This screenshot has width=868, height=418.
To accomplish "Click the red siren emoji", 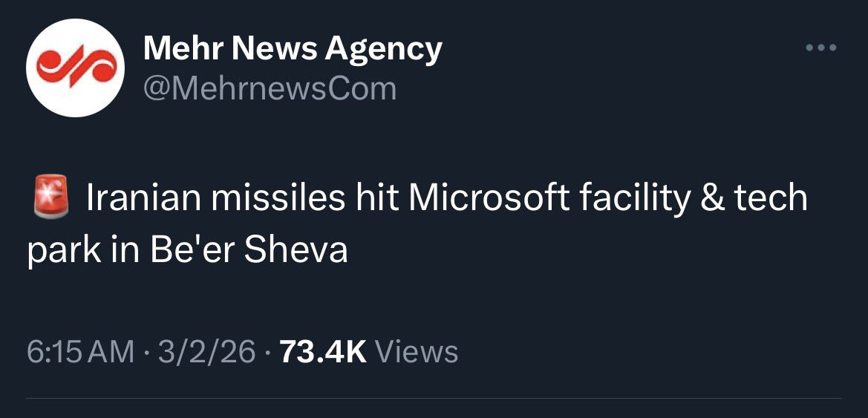I will pyautogui.click(x=50, y=198).
